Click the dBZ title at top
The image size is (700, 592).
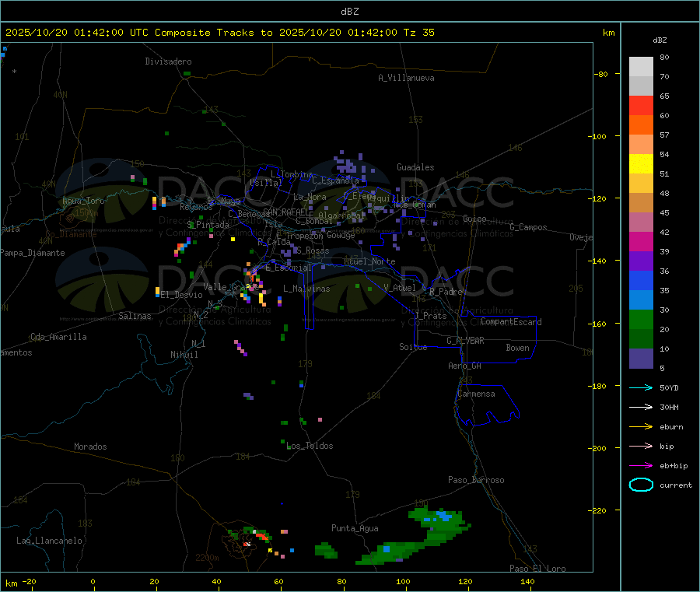point(349,12)
